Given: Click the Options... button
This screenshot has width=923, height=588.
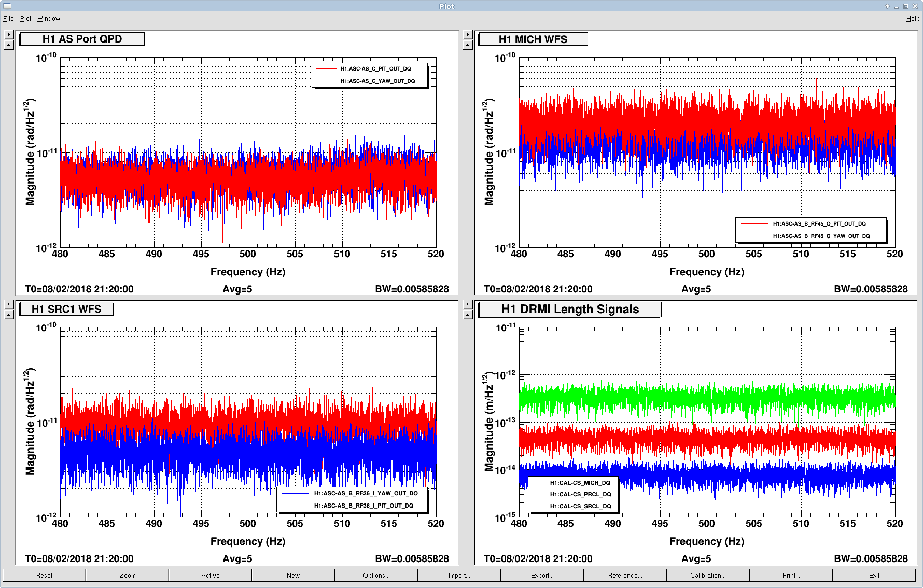Looking at the screenshot, I should (x=376, y=575).
